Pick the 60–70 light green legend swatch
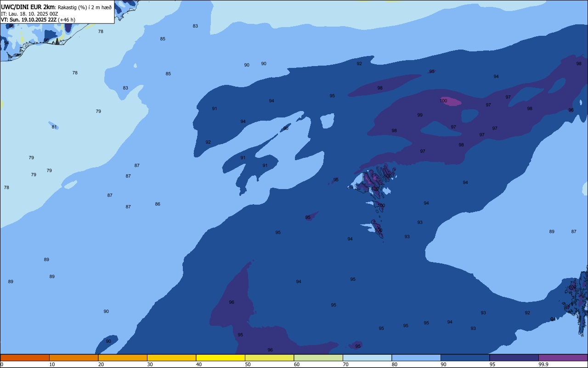 click(318, 357)
